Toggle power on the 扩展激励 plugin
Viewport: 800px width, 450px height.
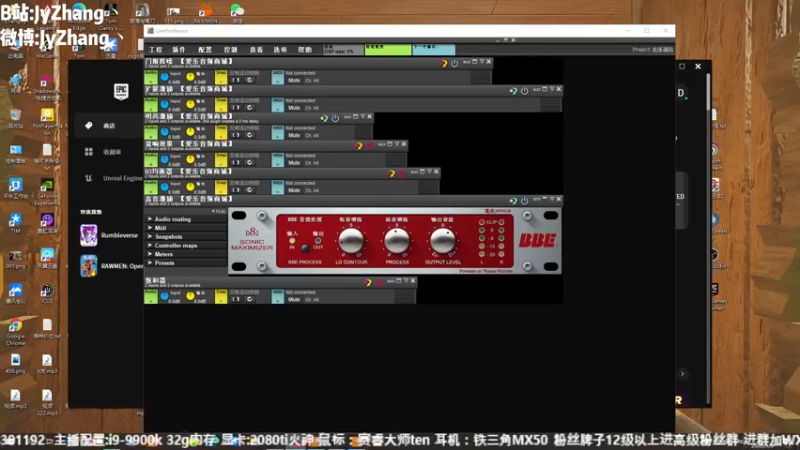(524, 91)
